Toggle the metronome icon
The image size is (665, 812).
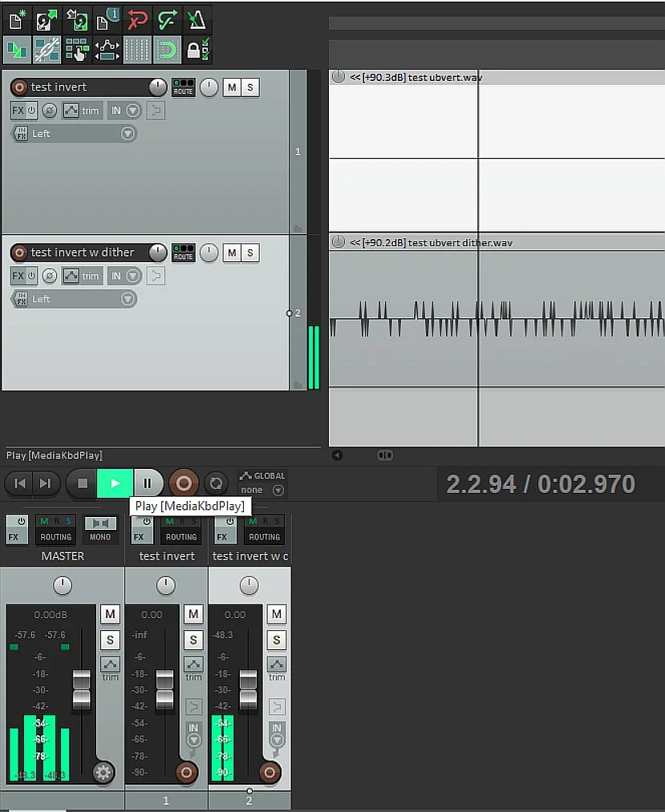(197, 21)
